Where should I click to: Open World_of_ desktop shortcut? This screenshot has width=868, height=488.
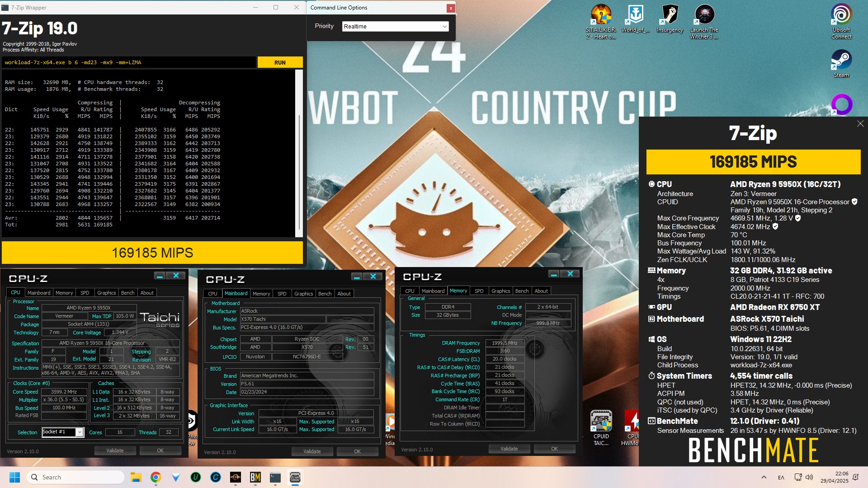pyautogui.click(x=635, y=19)
